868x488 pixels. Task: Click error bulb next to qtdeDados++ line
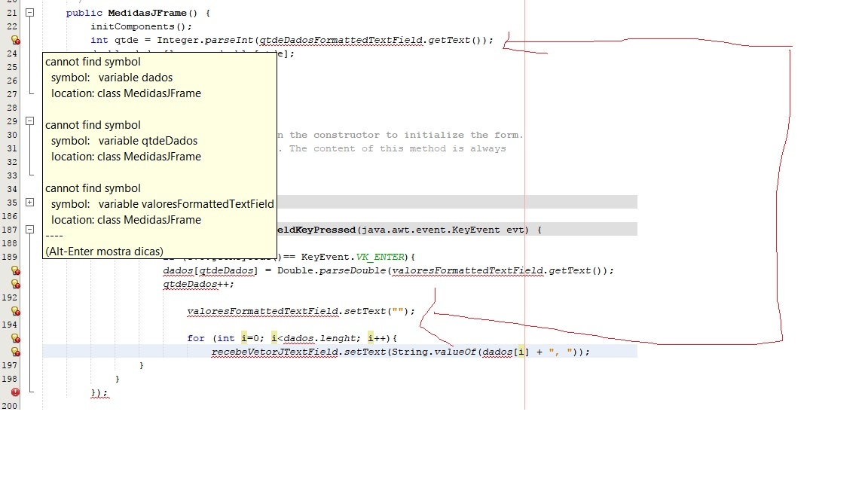click(15, 285)
